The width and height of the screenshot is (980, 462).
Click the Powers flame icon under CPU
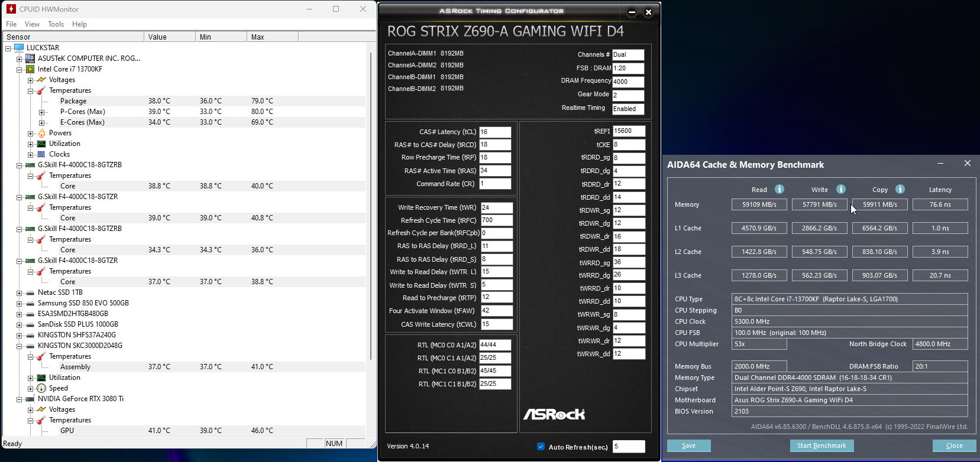(x=41, y=133)
